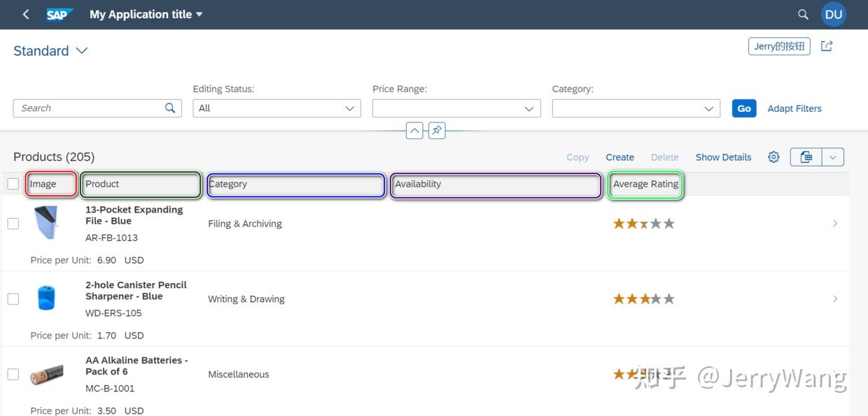Click the Delete button
Viewport: 868px width, 416px height.
tap(665, 157)
